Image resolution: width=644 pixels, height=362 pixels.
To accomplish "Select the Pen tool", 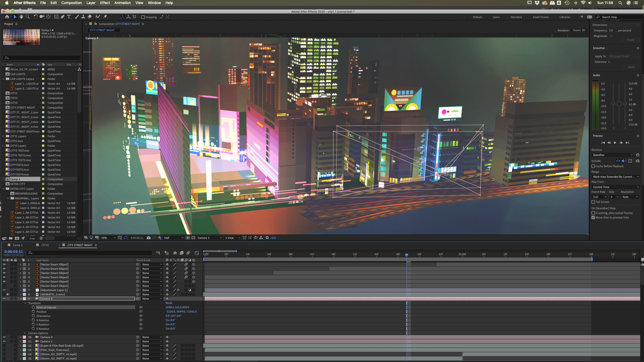I will 63,17.
